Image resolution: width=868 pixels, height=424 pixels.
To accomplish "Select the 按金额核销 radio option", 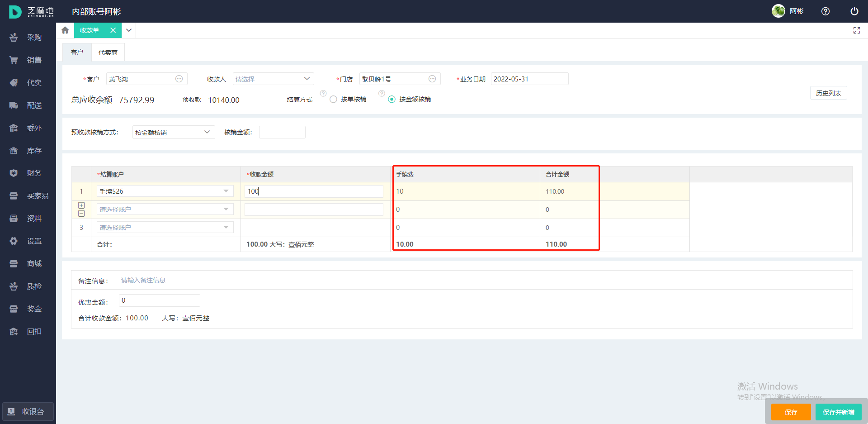I will pos(392,99).
